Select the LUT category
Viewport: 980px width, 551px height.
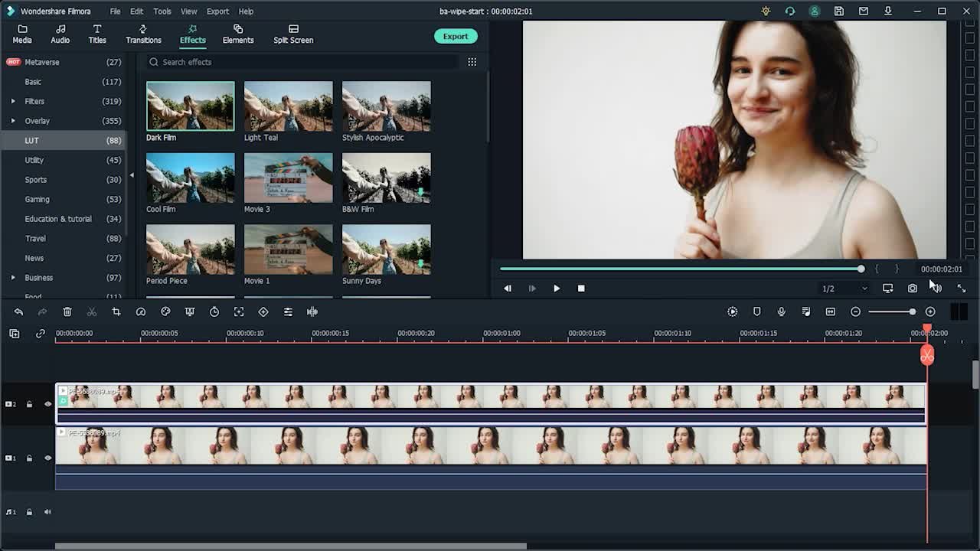tap(32, 140)
